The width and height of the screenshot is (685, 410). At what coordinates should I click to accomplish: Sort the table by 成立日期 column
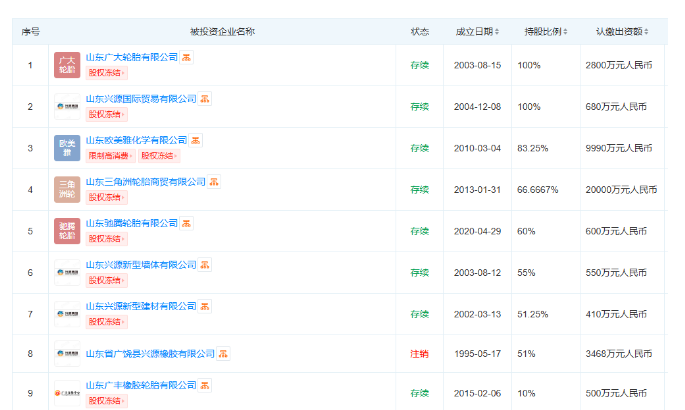click(x=477, y=32)
